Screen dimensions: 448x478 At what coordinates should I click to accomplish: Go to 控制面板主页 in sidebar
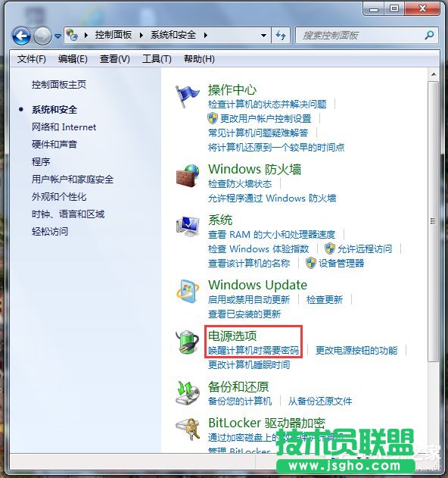pyautogui.click(x=59, y=84)
